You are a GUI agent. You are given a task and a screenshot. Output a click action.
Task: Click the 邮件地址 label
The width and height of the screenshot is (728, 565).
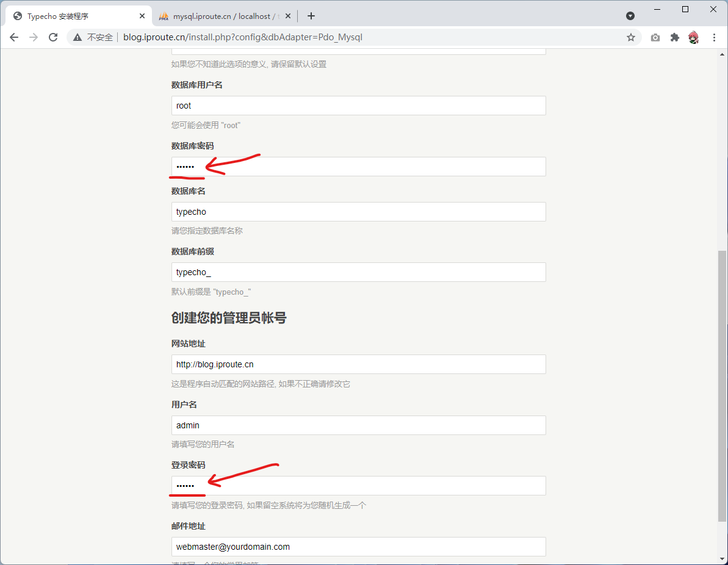189,526
